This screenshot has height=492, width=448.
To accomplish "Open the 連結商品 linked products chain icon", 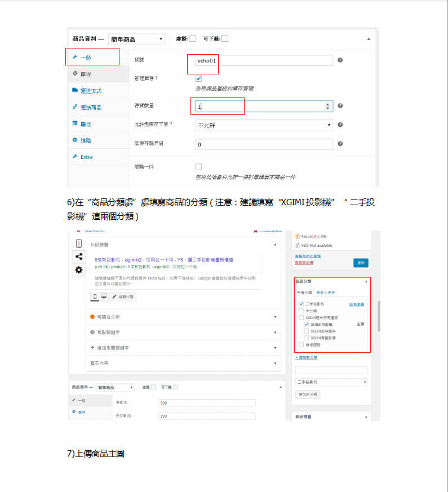I will pos(74,107).
